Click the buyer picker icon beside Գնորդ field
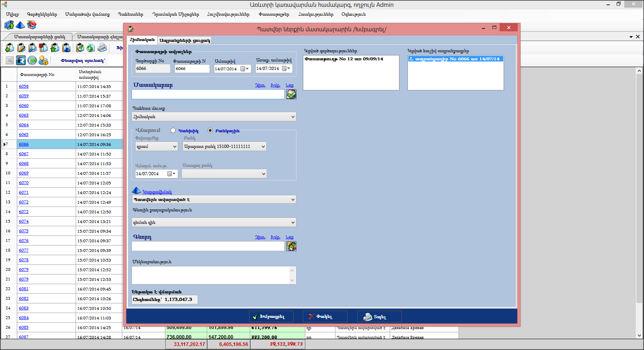Viewport: 644px width, 350px height. coord(291,246)
